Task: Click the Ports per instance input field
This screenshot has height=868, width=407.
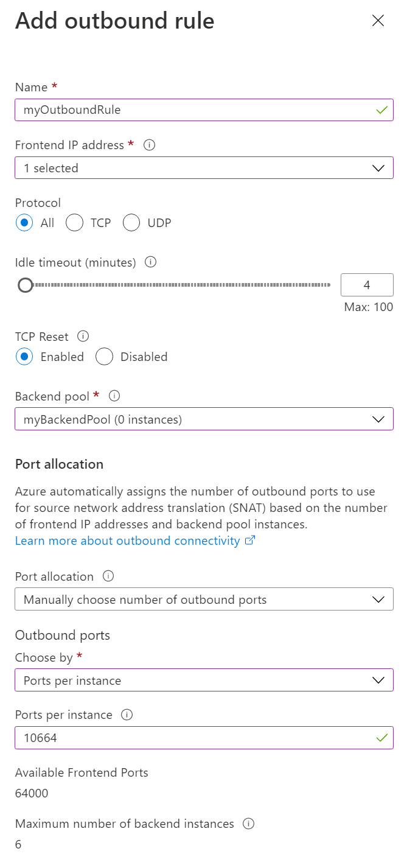Action: pyautogui.click(x=195, y=738)
